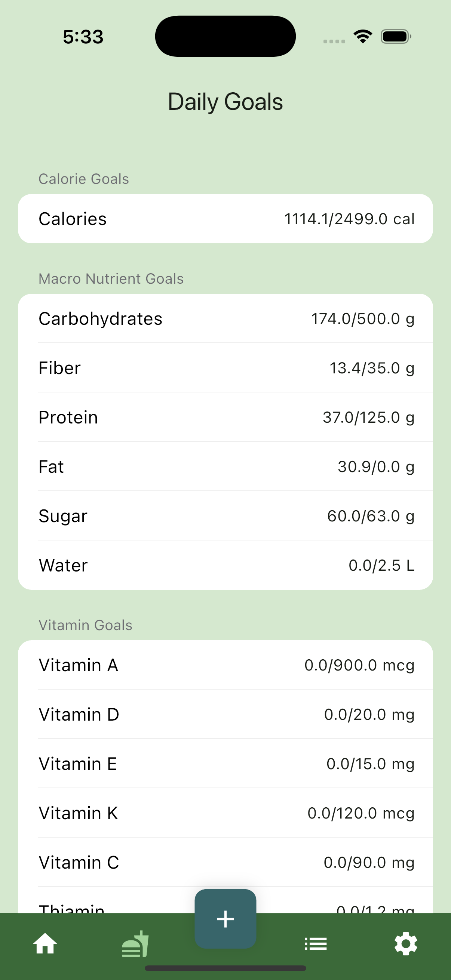Open the food burger and drink tab icon
The width and height of the screenshot is (451, 980).
click(135, 944)
